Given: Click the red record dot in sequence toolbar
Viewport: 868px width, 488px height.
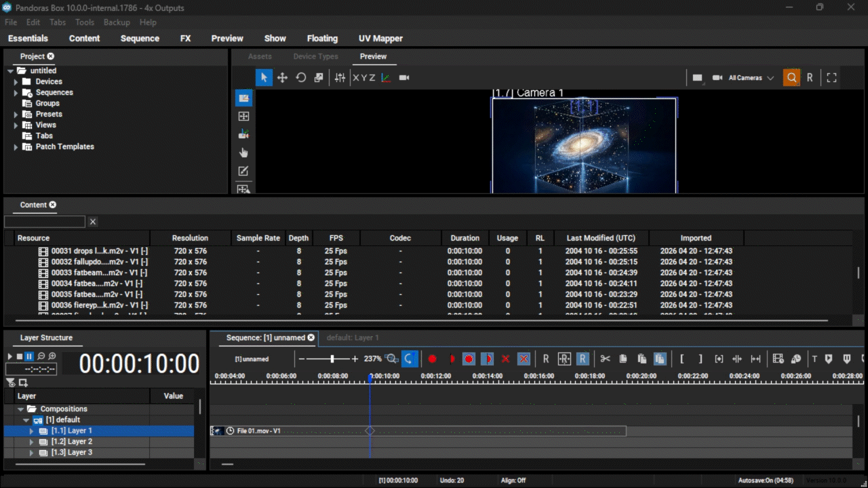Looking at the screenshot, I should pyautogui.click(x=432, y=359).
